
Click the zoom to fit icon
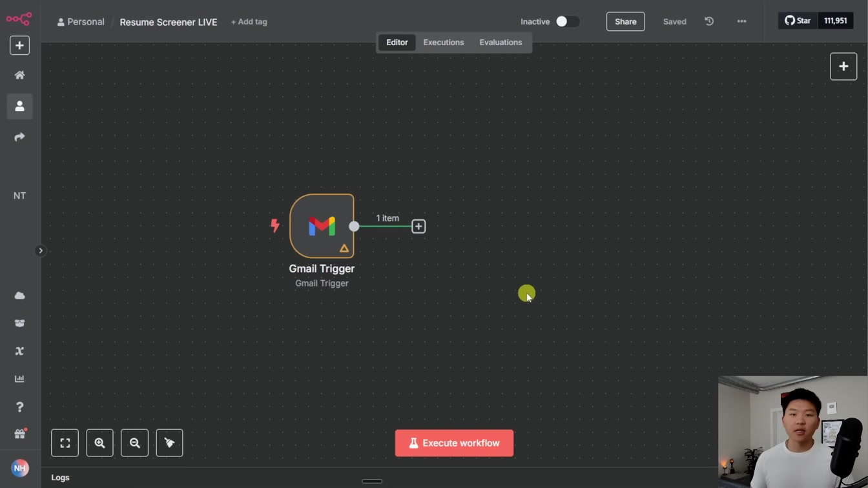(x=65, y=443)
